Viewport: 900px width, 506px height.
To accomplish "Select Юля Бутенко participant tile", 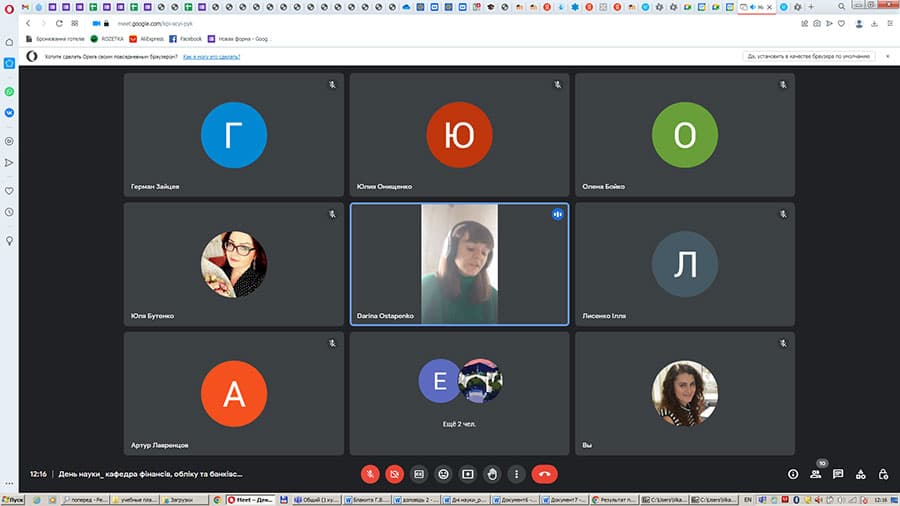I will click(x=234, y=264).
